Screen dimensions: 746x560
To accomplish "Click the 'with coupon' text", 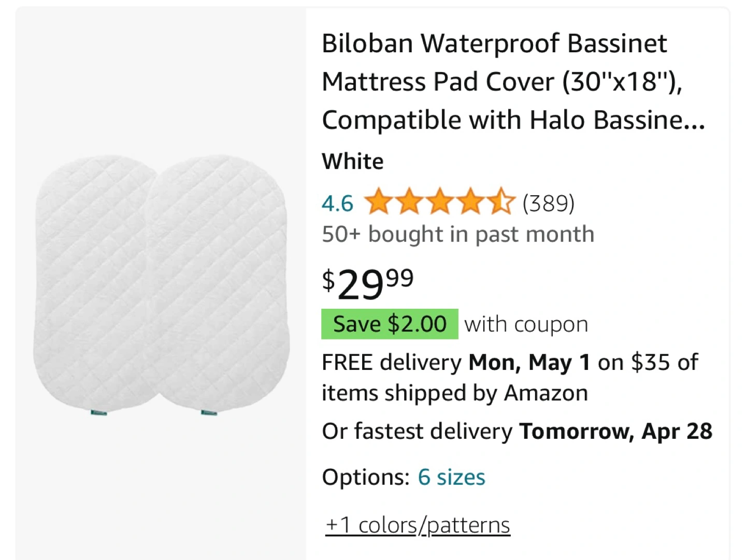I will tap(526, 325).
